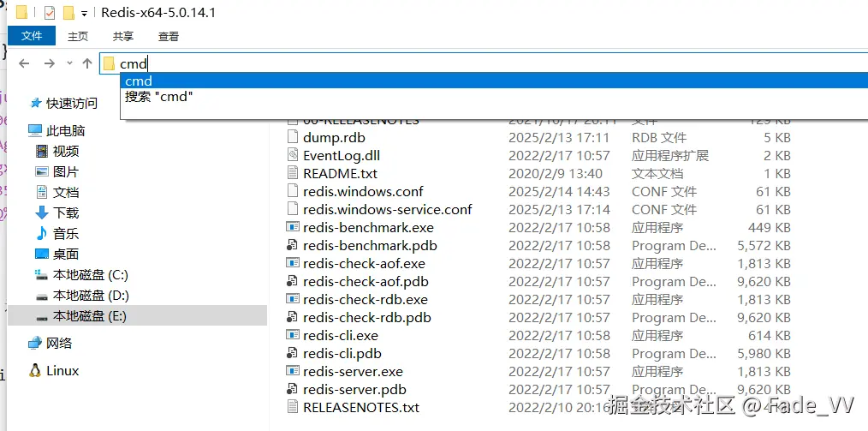The width and height of the screenshot is (868, 431).
Task: Click the 网络 network icon
Action: click(35, 343)
